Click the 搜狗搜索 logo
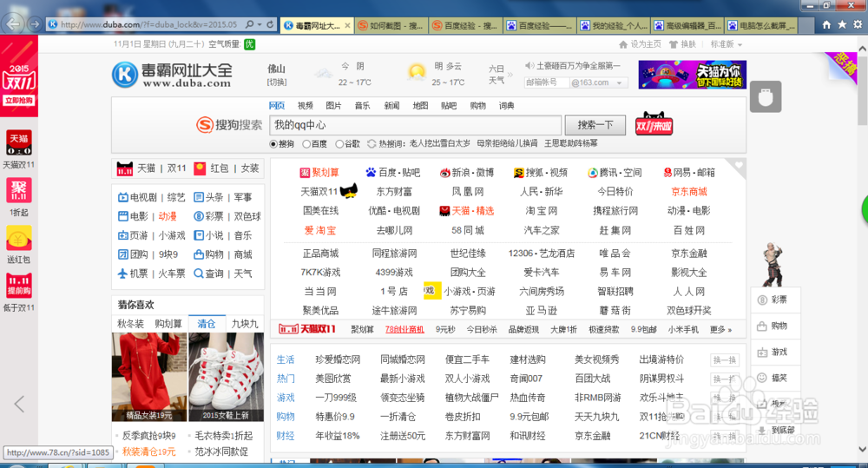This screenshot has height=468, width=868. coord(229,125)
